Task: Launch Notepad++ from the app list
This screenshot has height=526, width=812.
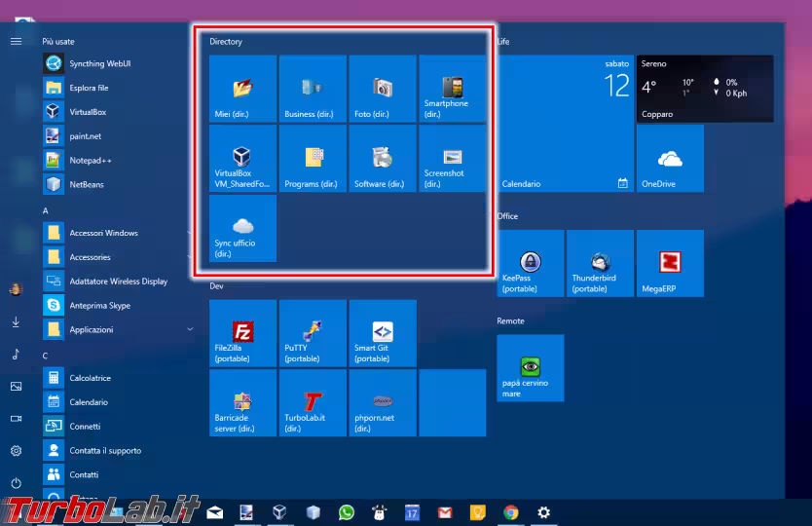Action: click(117, 161)
